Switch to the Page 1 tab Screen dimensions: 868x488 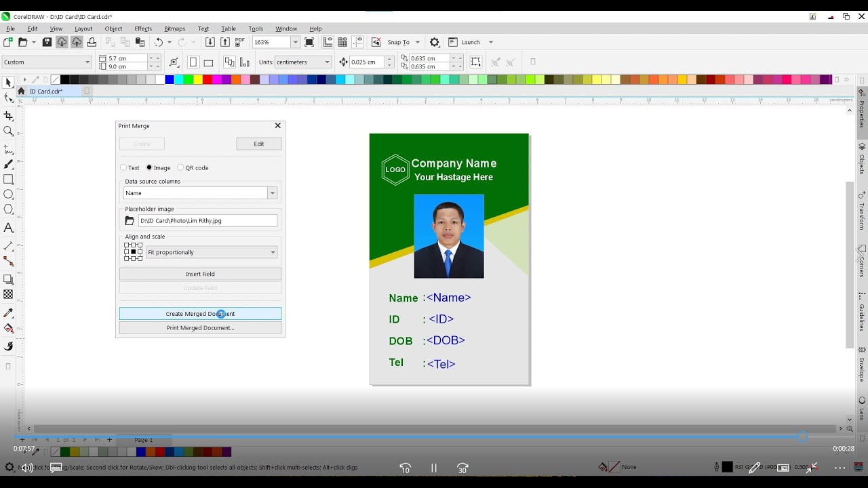point(143,440)
